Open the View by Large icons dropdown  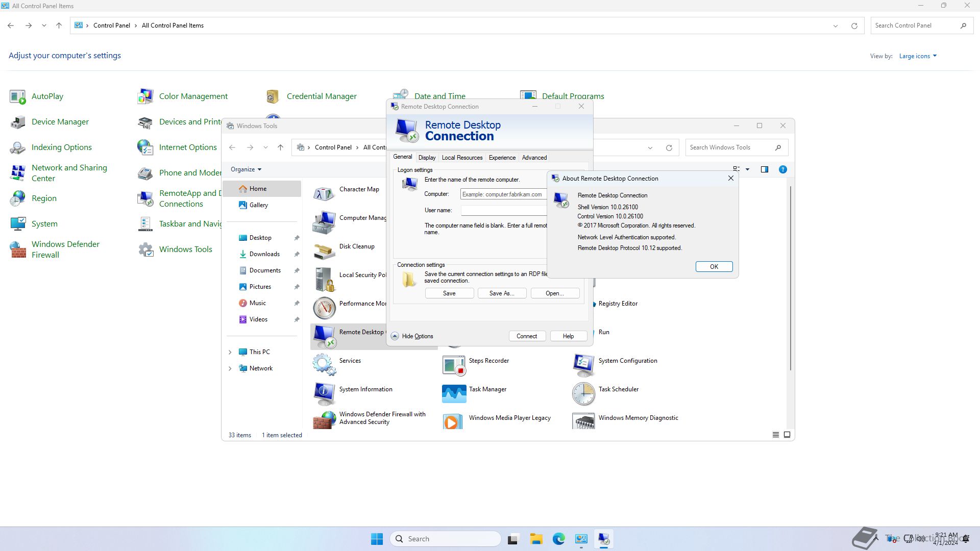917,56
